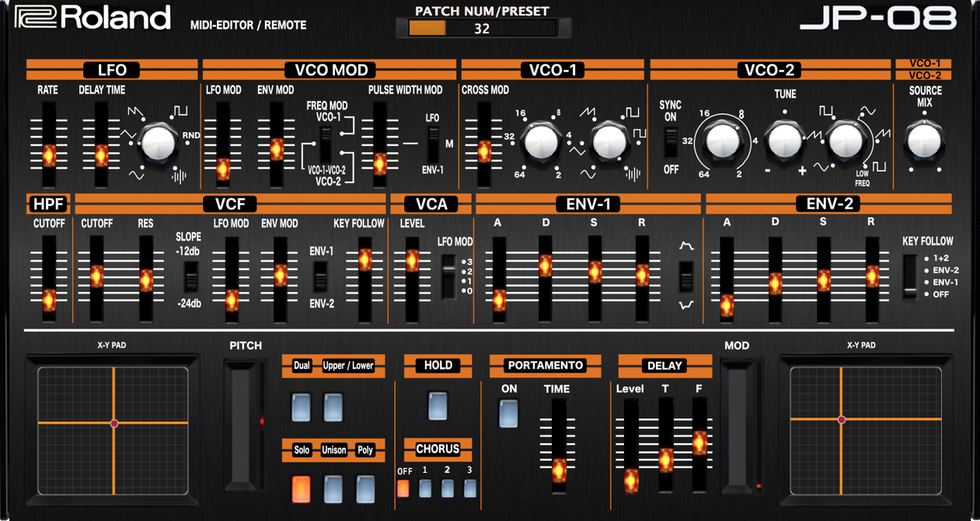Click the VCF CUTOFF slider
The width and height of the screenshot is (980, 521).
point(96,279)
